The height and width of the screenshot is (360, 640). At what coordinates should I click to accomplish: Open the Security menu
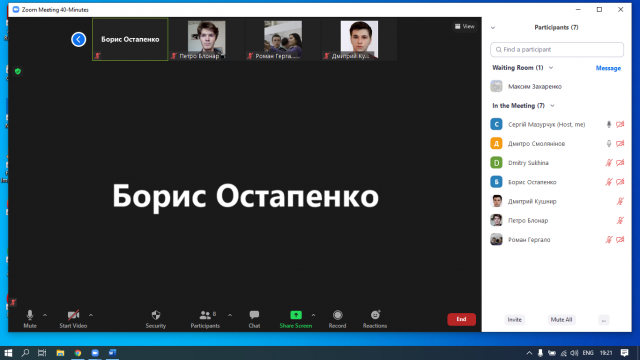pos(156,319)
